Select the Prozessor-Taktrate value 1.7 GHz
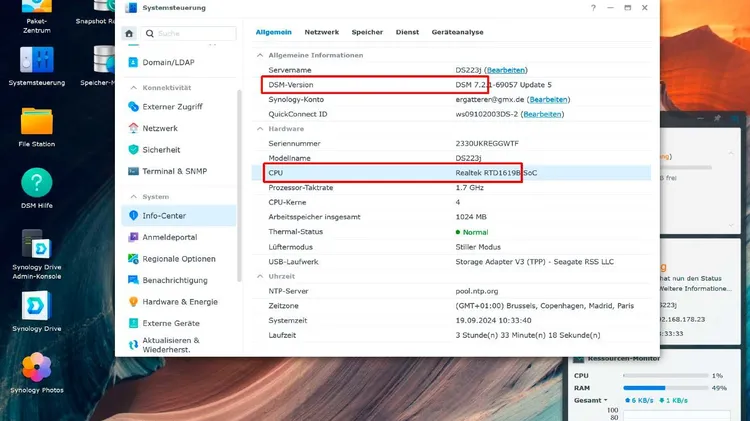The height and width of the screenshot is (421, 750). (x=469, y=188)
